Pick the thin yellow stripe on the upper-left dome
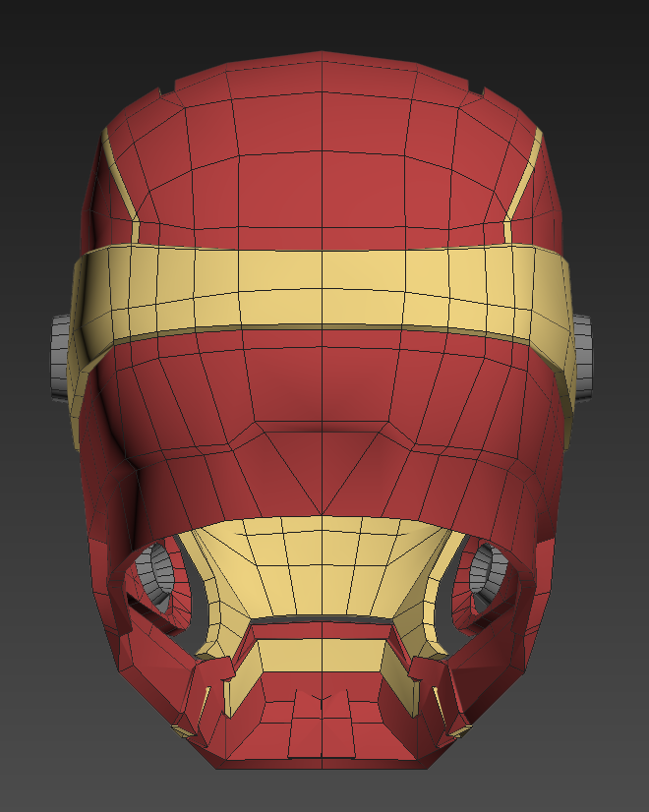Viewport: 649px width, 812px height. [x=120, y=187]
